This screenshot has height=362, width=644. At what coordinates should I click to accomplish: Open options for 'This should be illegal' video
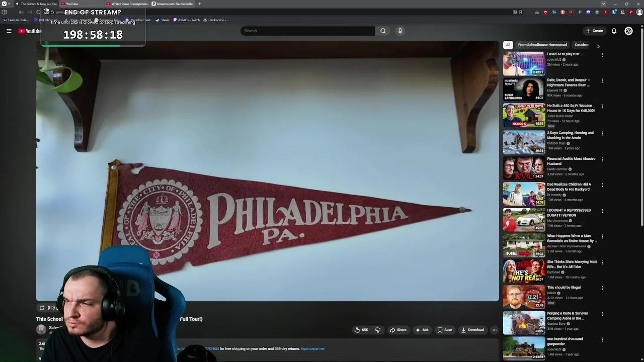point(602,288)
